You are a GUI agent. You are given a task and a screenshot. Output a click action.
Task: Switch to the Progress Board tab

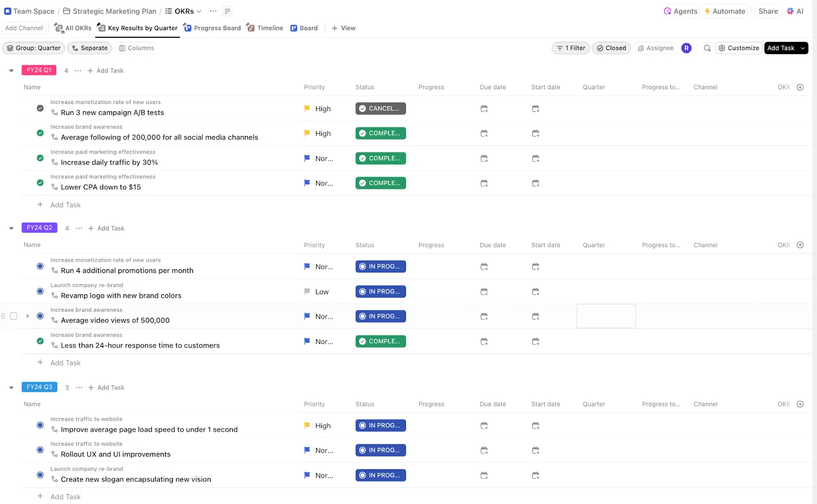click(212, 28)
